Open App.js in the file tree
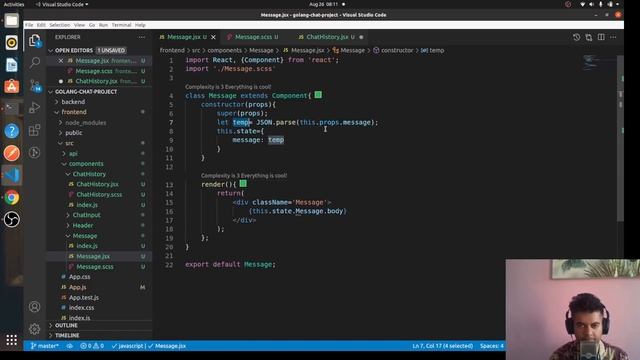Viewport: 640px width, 360px height. [x=77, y=287]
